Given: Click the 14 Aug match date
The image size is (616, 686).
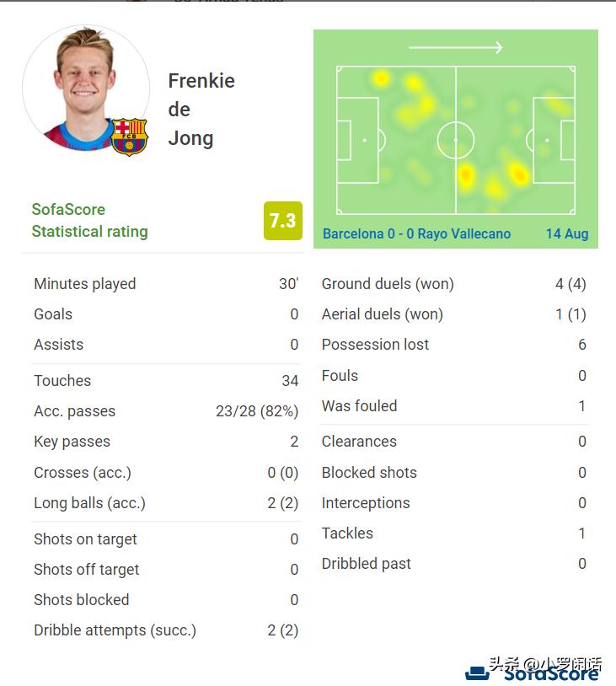Looking at the screenshot, I should point(566,233).
